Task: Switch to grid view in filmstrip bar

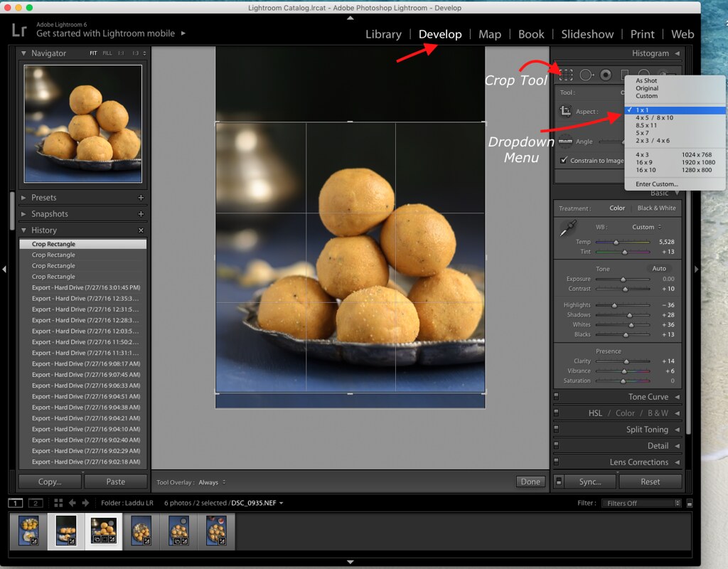Action: (58, 503)
